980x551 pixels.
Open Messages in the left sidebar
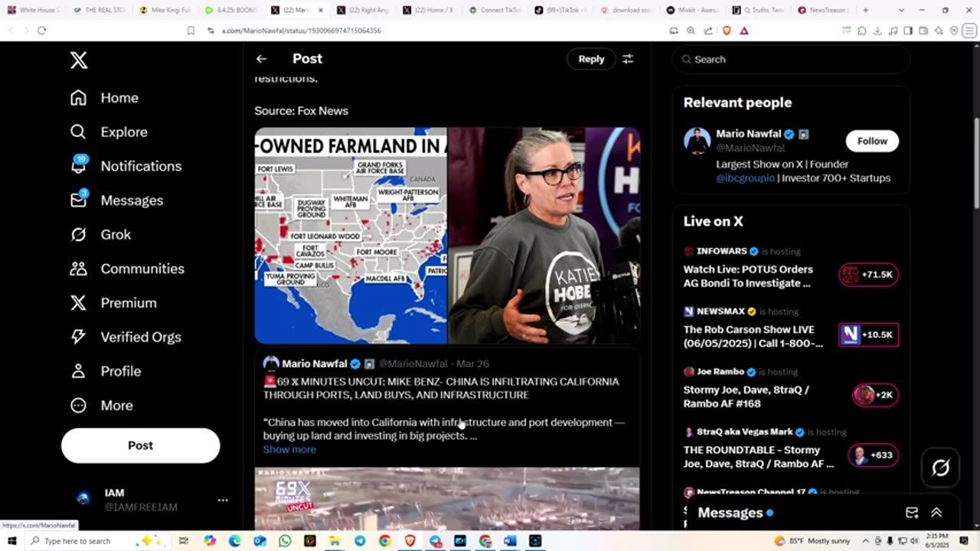[x=117, y=201]
